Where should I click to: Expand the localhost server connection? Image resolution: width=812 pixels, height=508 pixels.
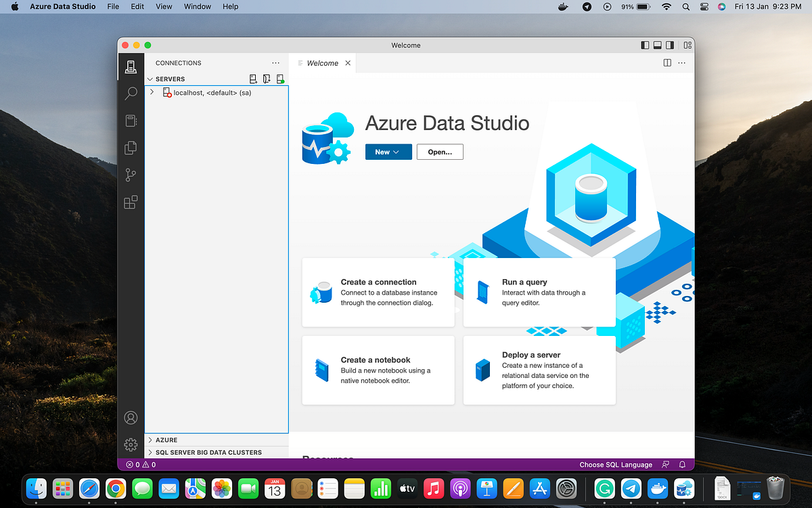pyautogui.click(x=152, y=93)
